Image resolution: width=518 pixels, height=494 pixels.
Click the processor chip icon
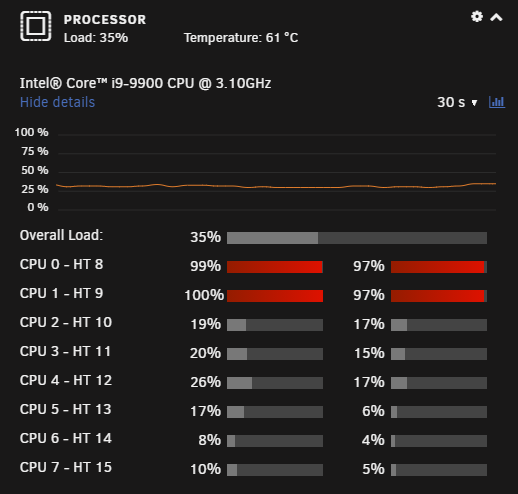pyautogui.click(x=36, y=26)
